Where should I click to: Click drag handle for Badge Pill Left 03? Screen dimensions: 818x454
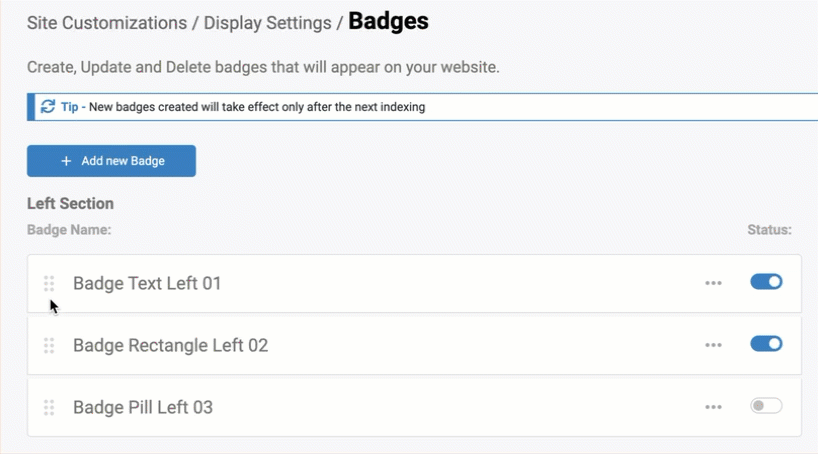click(x=49, y=408)
